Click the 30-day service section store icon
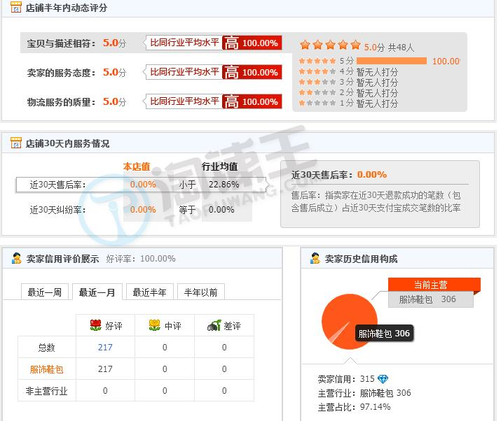This screenshot has width=501, height=421. (16, 143)
